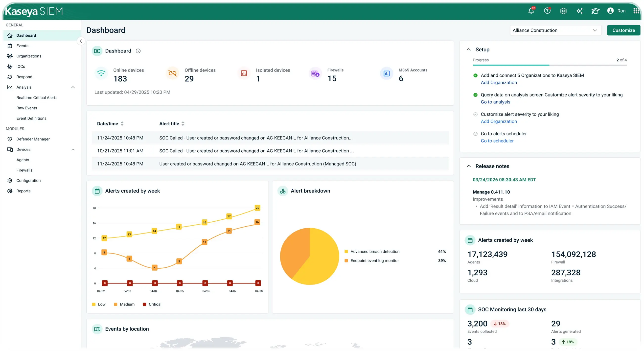
Task: Open the help question mark icon
Action: pyautogui.click(x=547, y=11)
